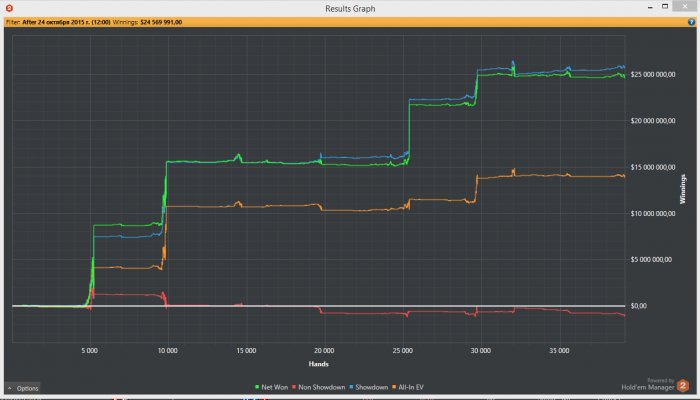Toggle the All-In EV legend entry
The width and height of the screenshot is (700, 400).
408,387
